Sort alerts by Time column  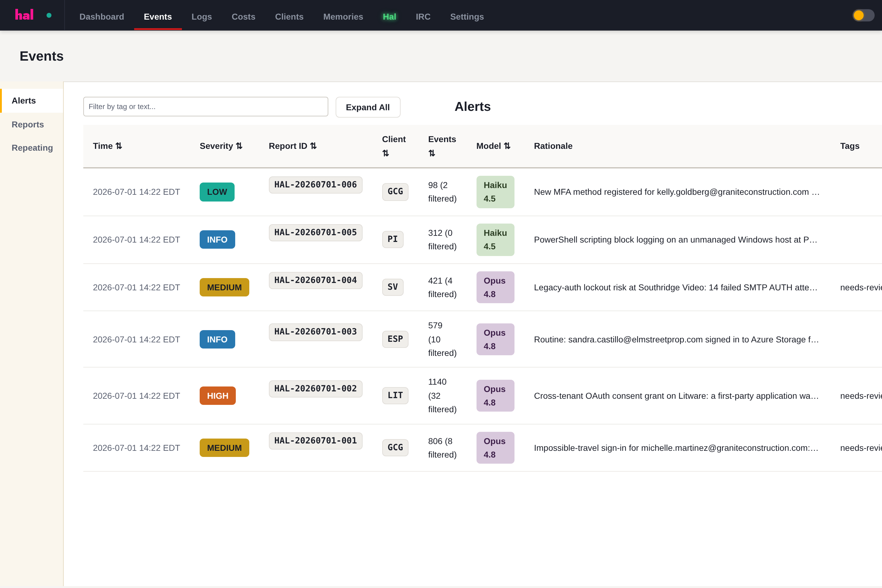(x=107, y=146)
